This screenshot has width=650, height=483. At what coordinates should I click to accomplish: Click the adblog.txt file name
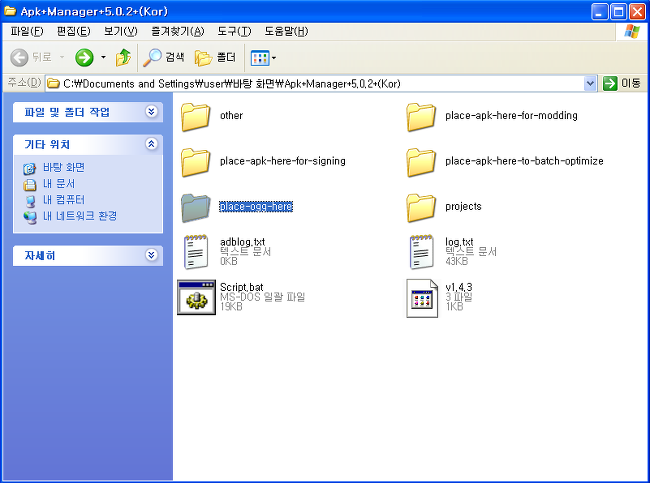pos(243,241)
